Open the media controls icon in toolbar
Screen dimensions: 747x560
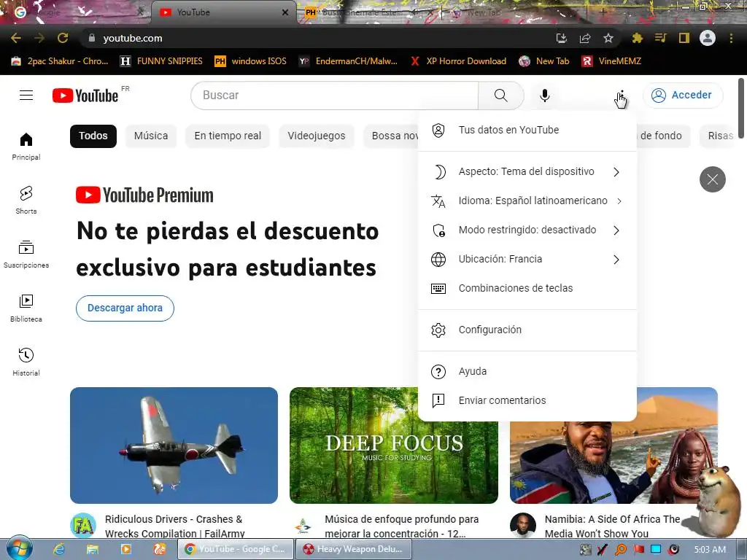pos(660,38)
